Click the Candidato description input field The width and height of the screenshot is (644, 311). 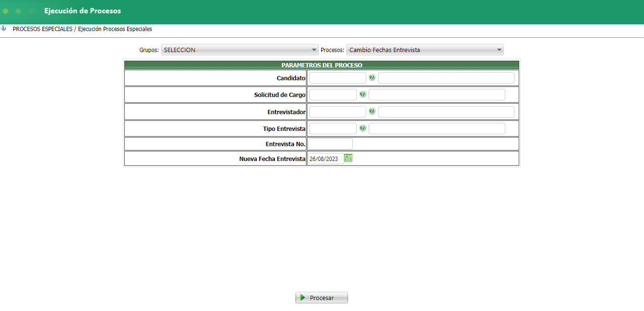pos(446,78)
